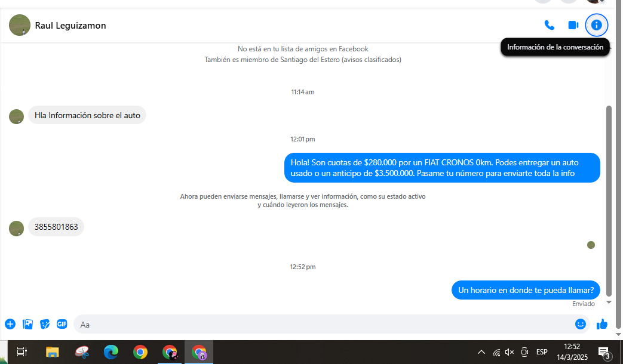The width and height of the screenshot is (623, 364).
Task: Open Raul Leguizamon's profile name in header
Action: (70, 26)
